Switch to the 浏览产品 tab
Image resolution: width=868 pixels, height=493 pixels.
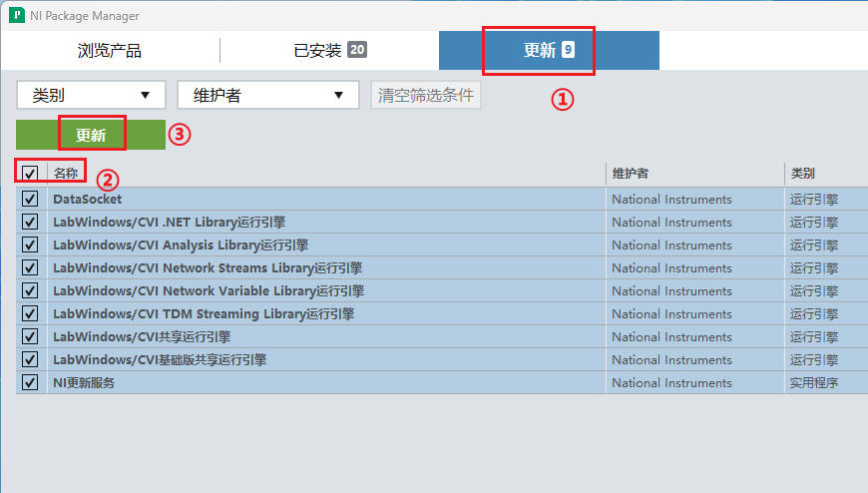pos(110,51)
